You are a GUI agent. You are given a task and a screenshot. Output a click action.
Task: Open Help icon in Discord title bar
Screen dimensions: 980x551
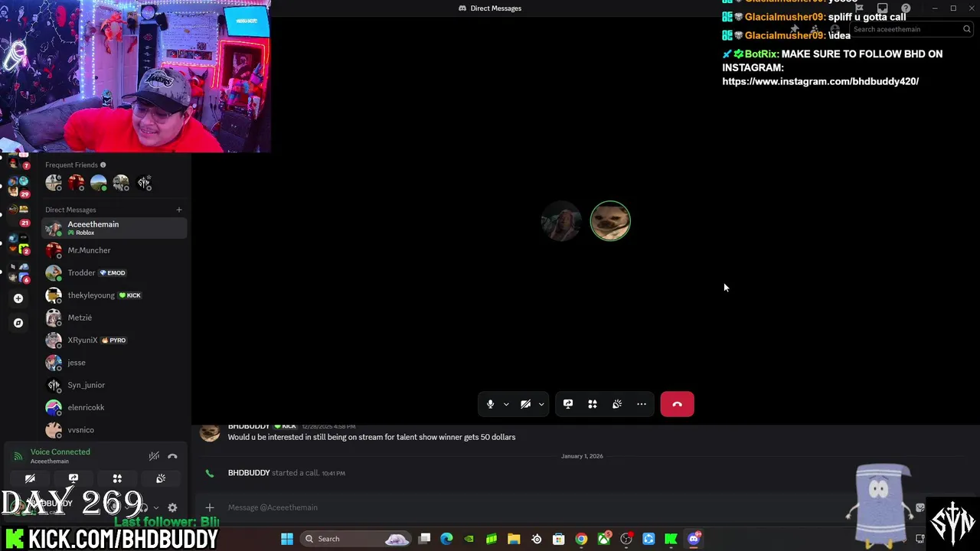[x=906, y=8]
